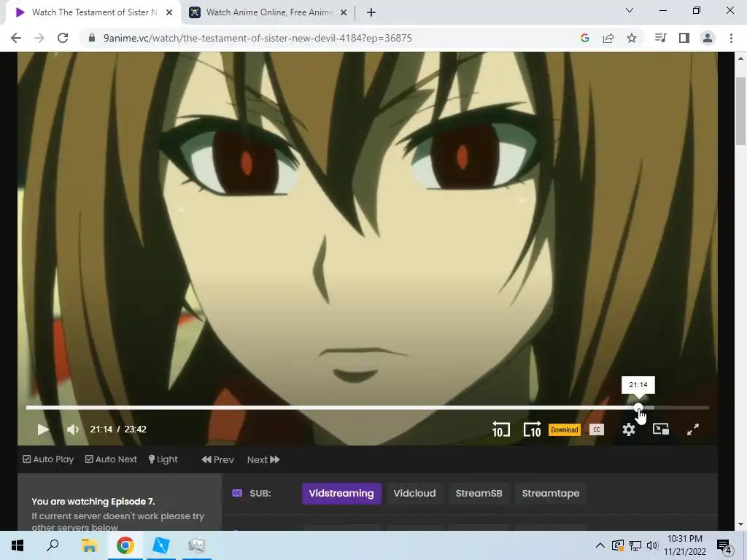View site information lock icon
The image size is (747, 560).
pyautogui.click(x=92, y=38)
